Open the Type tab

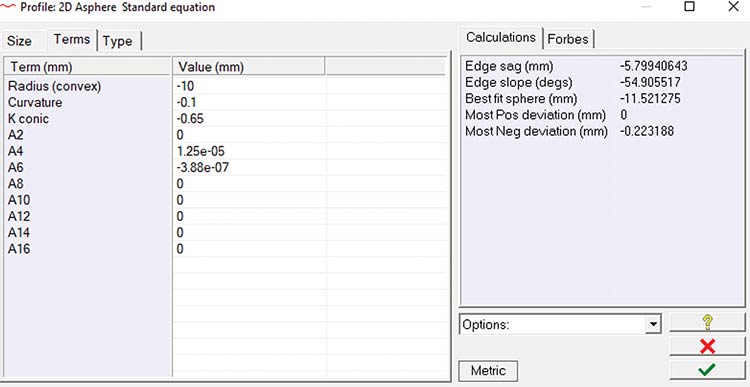[118, 41]
